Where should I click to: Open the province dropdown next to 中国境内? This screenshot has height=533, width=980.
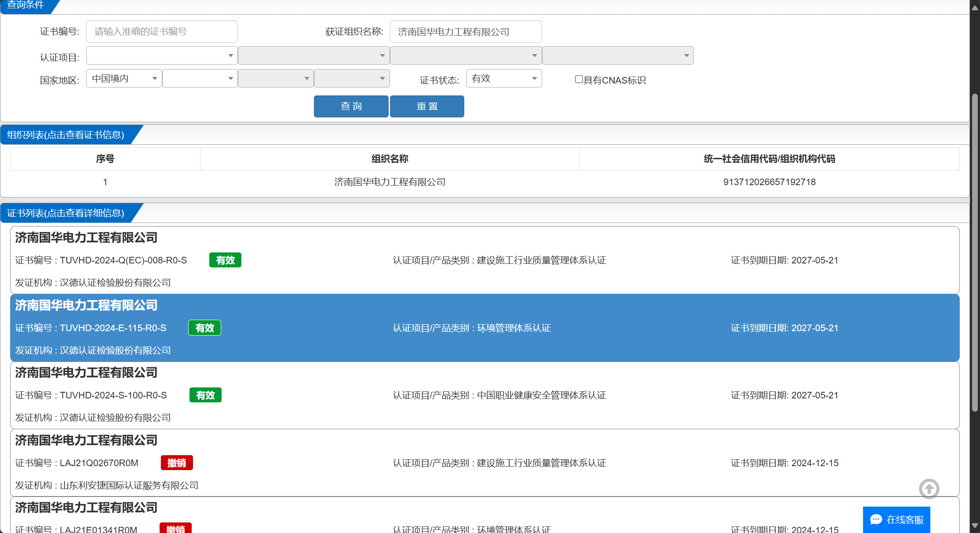click(x=200, y=78)
